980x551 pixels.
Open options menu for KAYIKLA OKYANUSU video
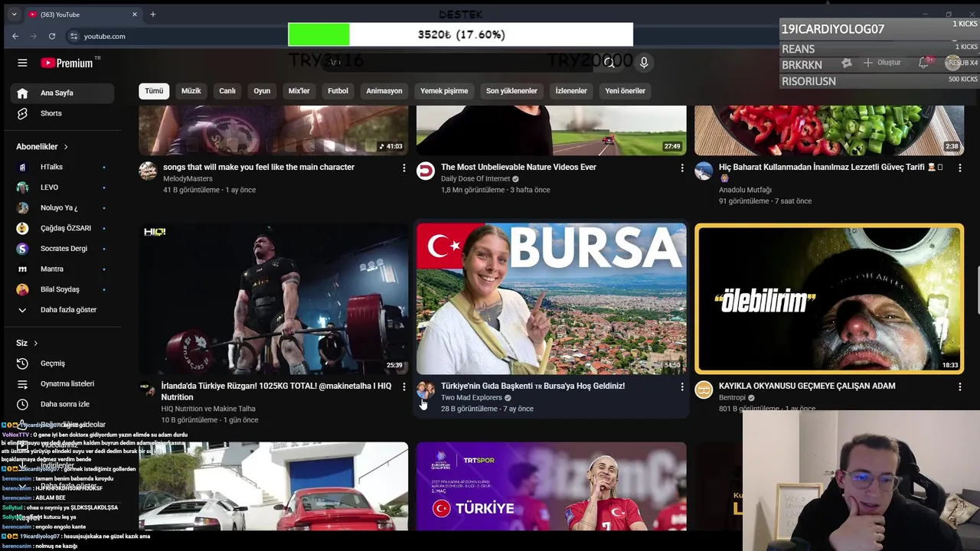click(960, 387)
